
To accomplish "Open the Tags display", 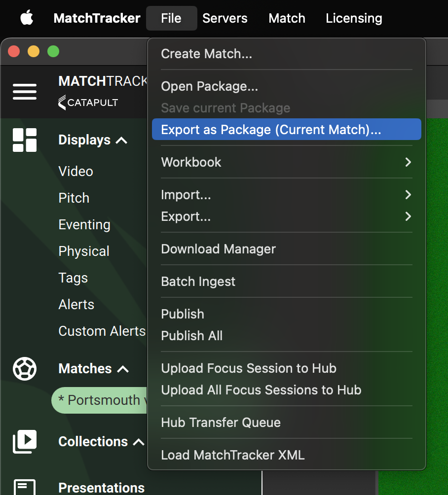I will point(73,278).
